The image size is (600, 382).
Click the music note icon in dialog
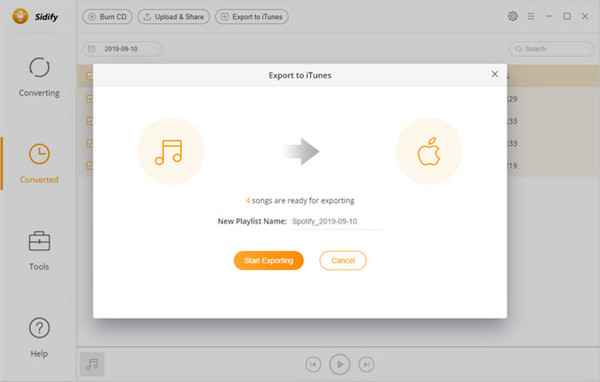(x=171, y=151)
